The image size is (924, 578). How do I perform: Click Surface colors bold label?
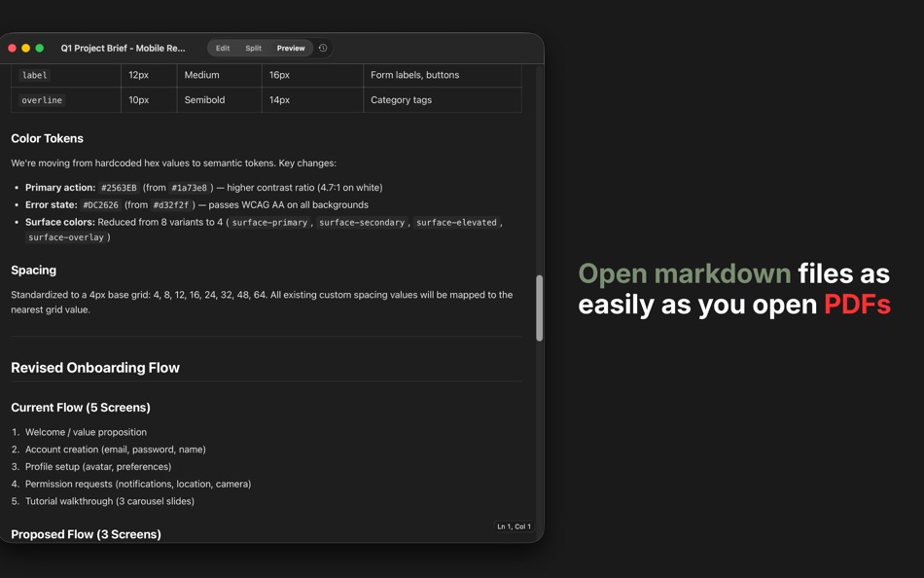point(60,223)
